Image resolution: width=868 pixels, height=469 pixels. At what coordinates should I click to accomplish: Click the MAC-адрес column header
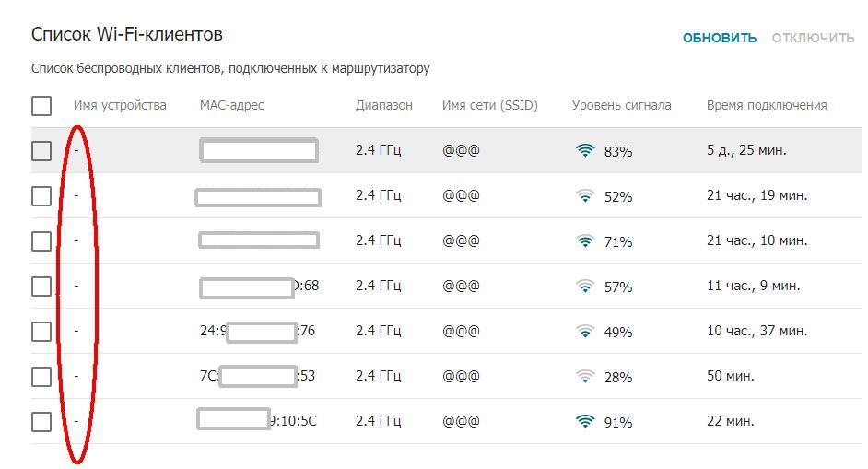[231, 105]
